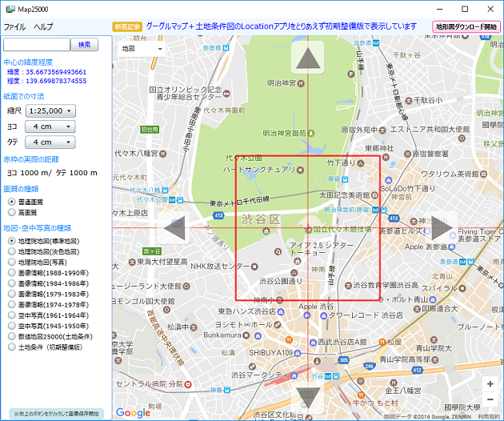This screenshot has height=421, width=504.
Task: Click the 検索 search button
Action: 85,45
